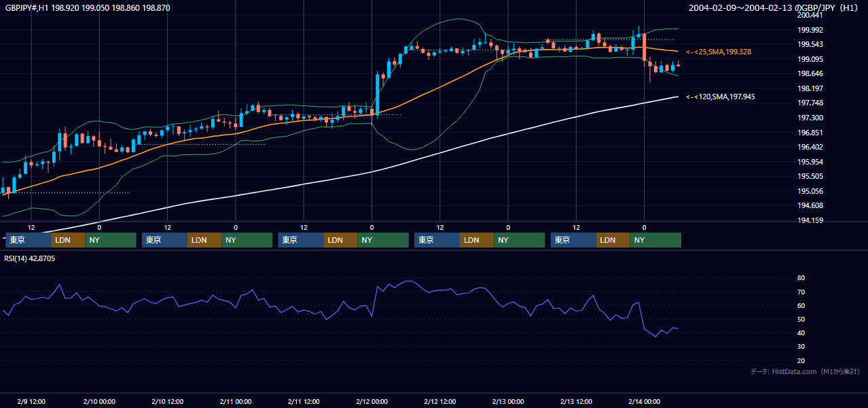Select the 2/9 12:00 date label
The image size is (868, 408).
click(x=31, y=401)
